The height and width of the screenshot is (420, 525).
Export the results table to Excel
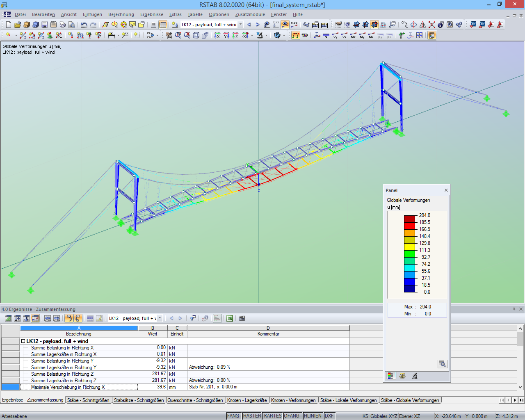[230, 318]
